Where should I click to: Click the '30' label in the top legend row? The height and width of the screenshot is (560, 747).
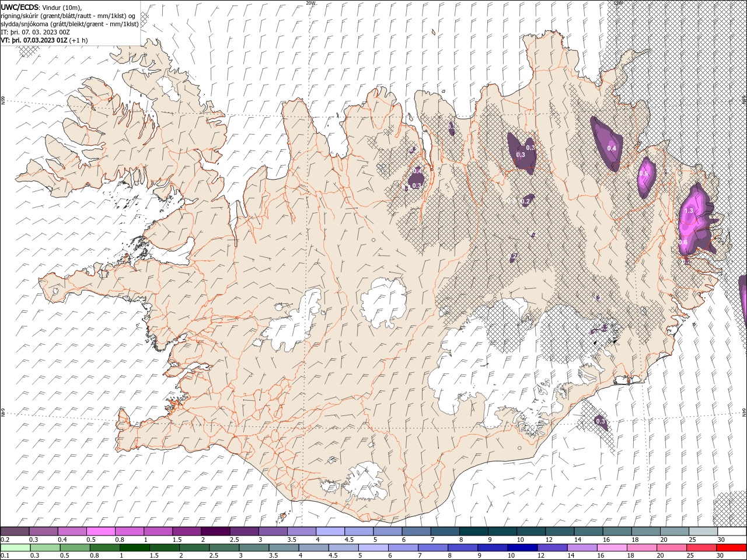[x=721, y=540]
